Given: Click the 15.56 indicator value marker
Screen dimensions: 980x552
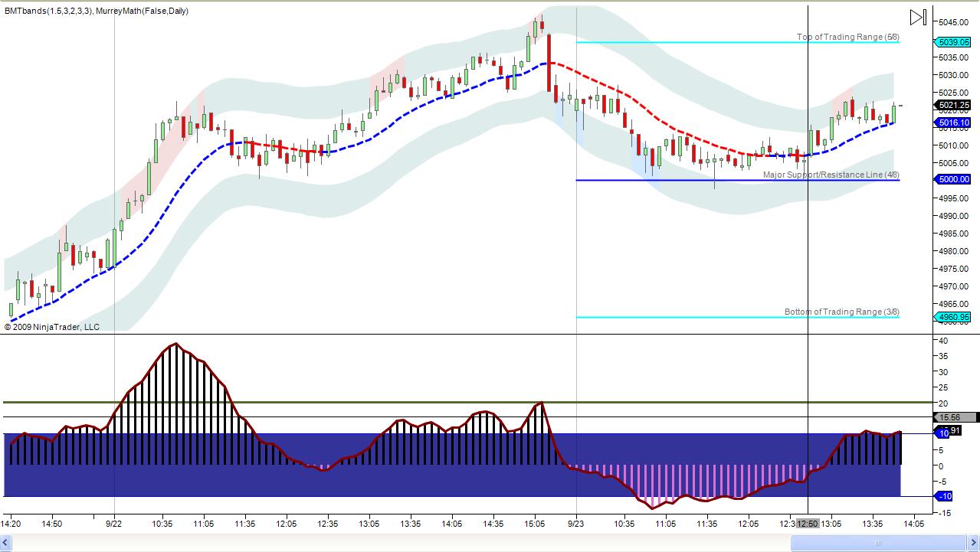Looking at the screenshot, I should point(955,417).
